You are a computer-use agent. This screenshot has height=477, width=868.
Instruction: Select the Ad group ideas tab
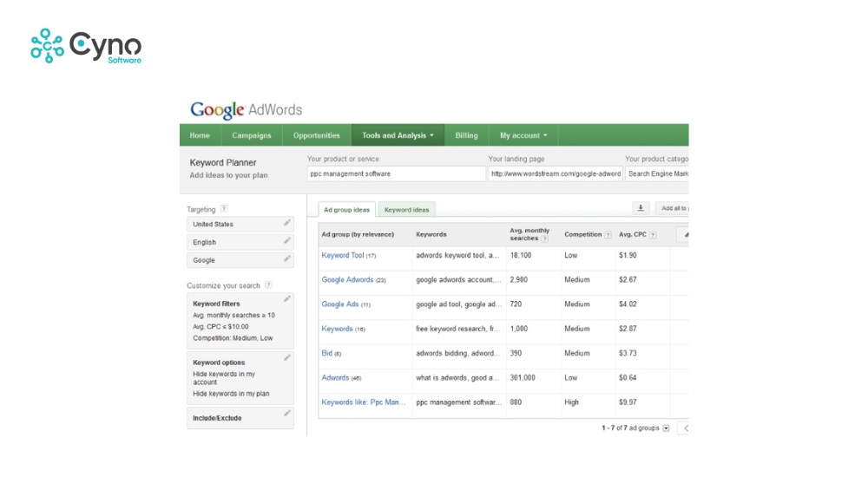coord(346,210)
